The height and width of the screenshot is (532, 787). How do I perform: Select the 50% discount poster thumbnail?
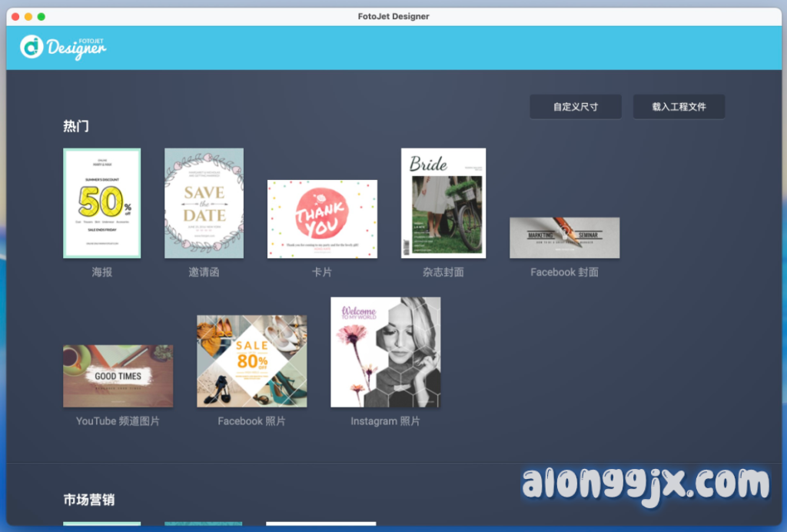pyautogui.click(x=101, y=203)
